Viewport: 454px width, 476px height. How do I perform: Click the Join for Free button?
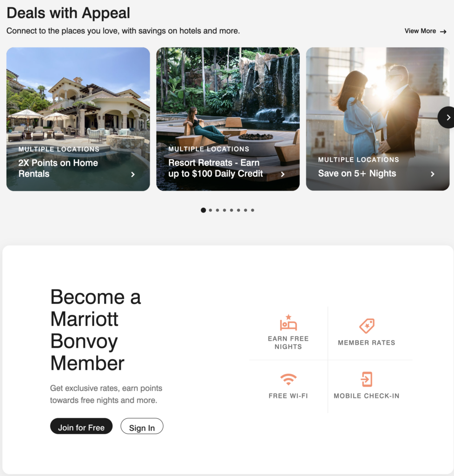point(81,426)
